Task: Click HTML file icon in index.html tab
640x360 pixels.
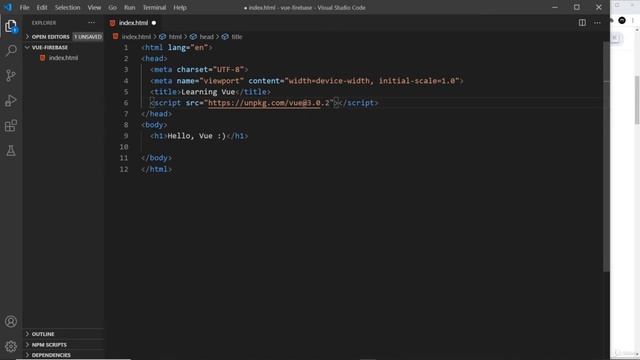Action: click(112, 23)
